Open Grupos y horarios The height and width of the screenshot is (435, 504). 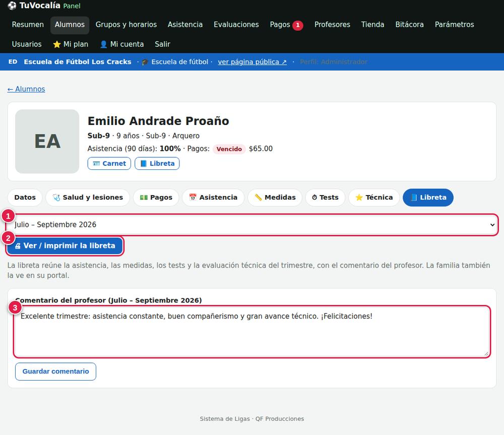point(126,25)
